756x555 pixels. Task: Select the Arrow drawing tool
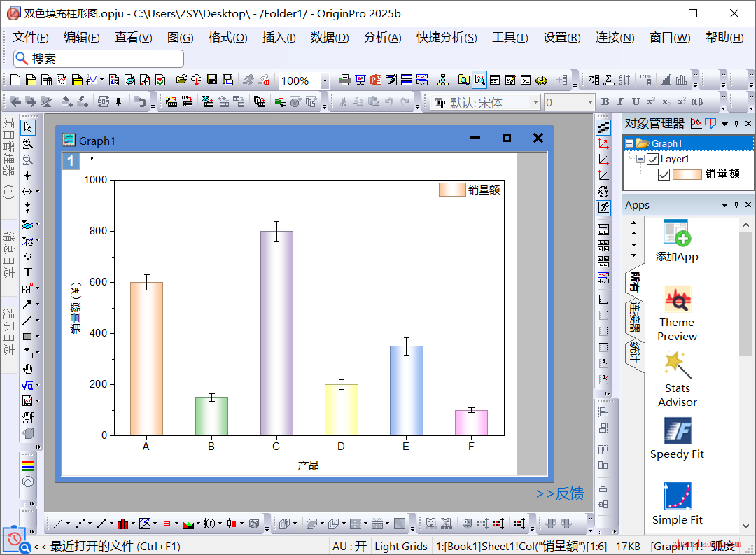pyautogui.click(x=27, y=304)
